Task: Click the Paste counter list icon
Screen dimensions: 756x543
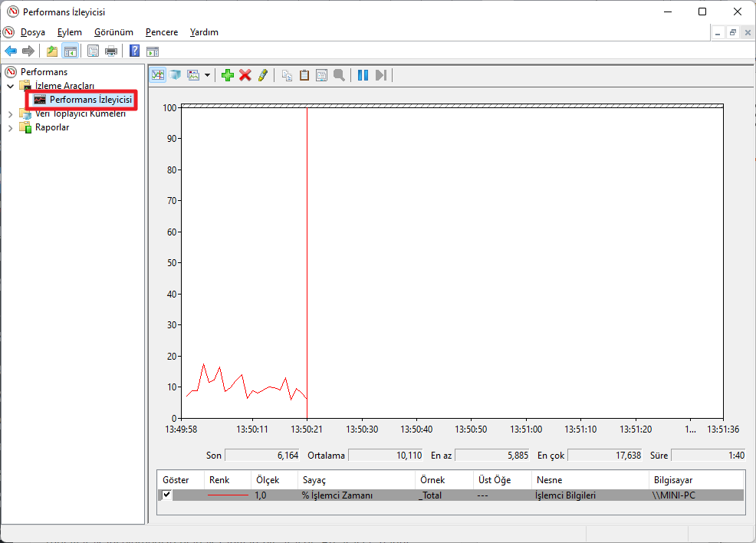Action: click(x=304, y=75)
